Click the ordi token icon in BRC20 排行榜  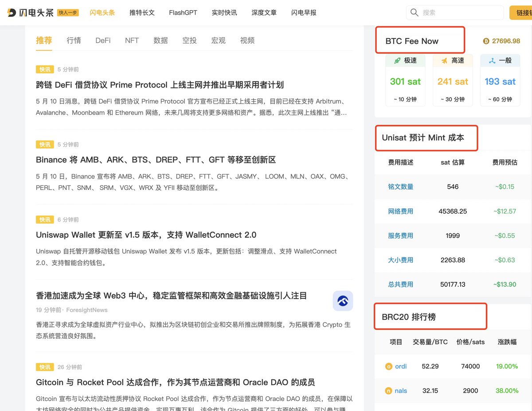390,367
